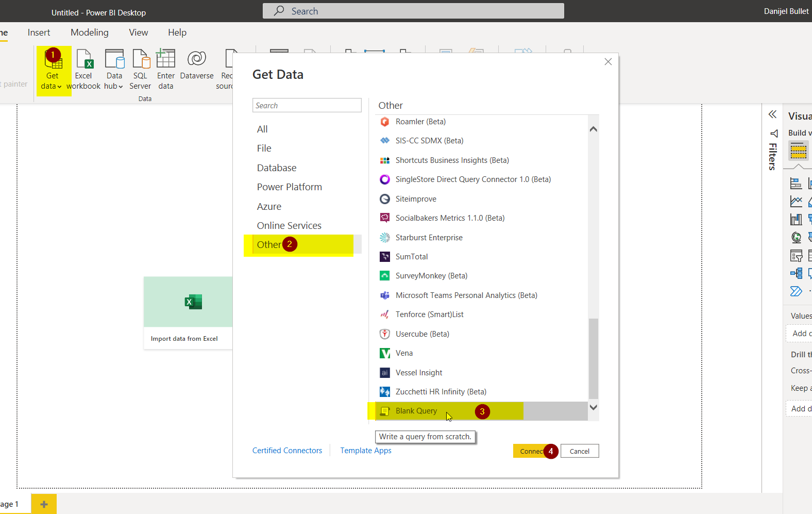Viewport: 812px width, 514px height.
Task: Add a new page with plus tab
Action: [x=44, y=504]
